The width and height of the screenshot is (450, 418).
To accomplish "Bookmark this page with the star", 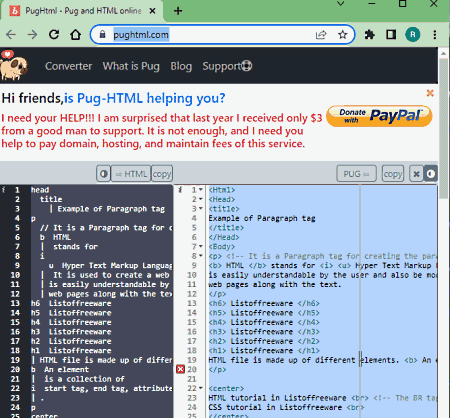I will pos(342,35).
